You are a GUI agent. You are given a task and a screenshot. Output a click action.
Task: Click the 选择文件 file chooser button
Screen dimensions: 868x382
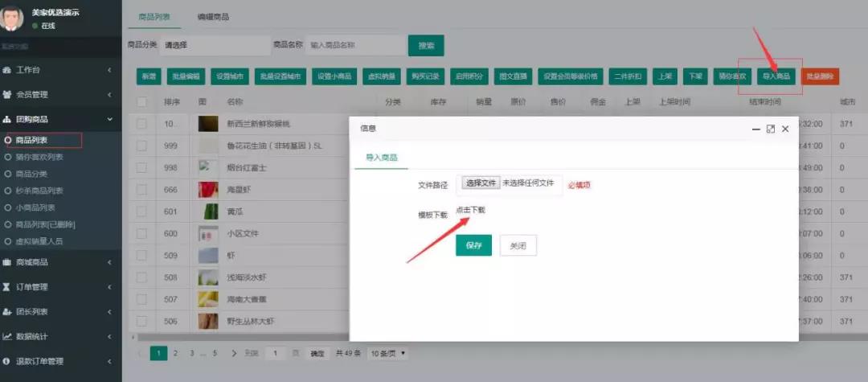(x=481, y=183)
